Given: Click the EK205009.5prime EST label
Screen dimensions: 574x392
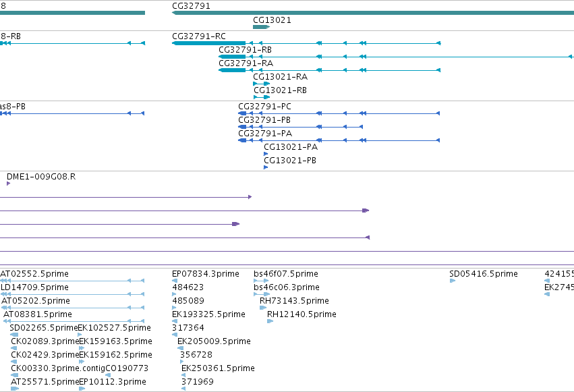Looking at the screenshot, I should coord(214,341).
